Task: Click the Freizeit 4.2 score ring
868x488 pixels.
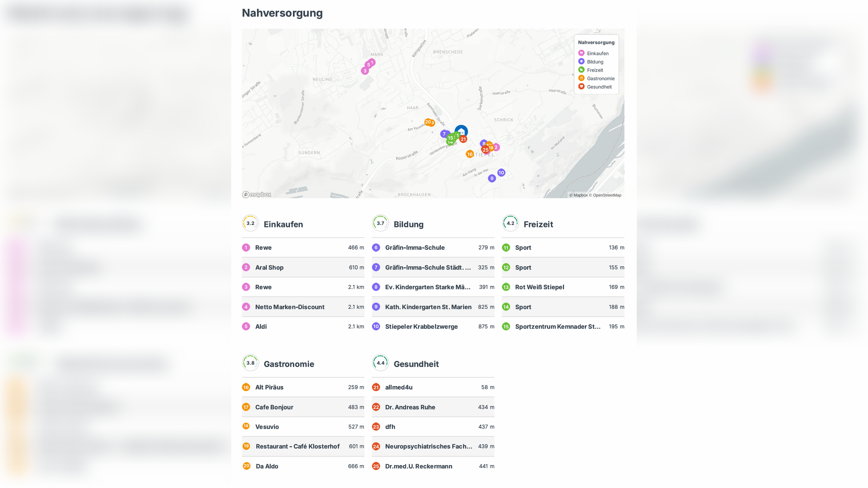Action: [x=510, y=223]
